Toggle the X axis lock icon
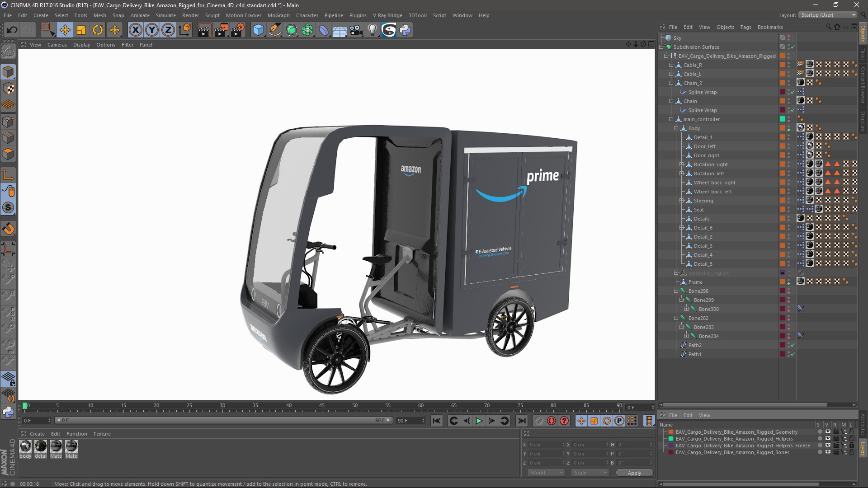Image resolution: width=868 pixels, height=488 pixels. pyautogui.click(x=135, y=30)
